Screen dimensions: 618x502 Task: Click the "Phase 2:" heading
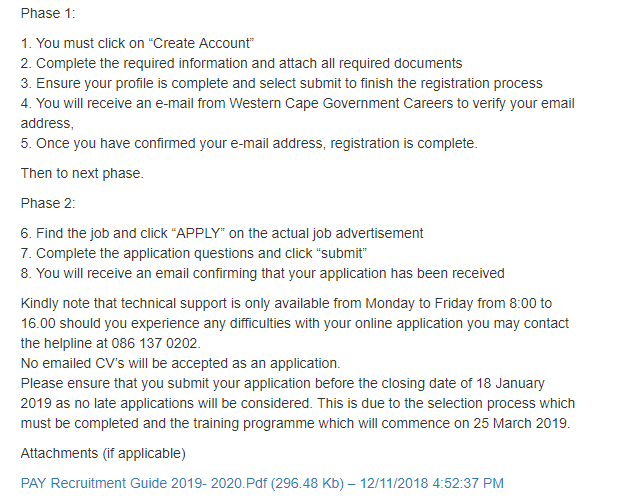coord(47,203)
